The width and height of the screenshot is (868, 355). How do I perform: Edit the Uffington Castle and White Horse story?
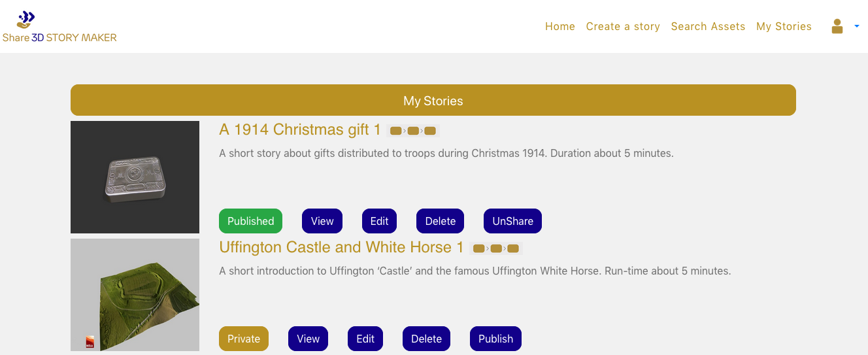pos(365,339)
